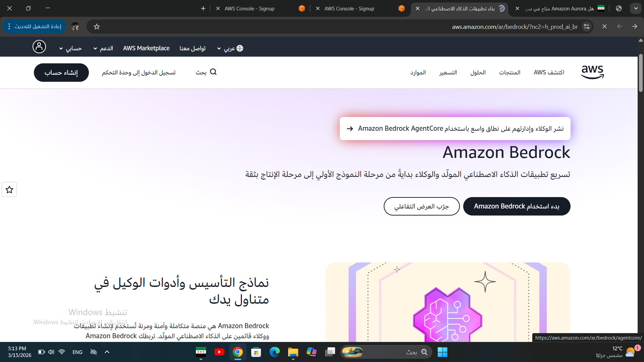Click the AWS logo
The height and width of the screenshot is (362, 644).
pyautogui.click(x=592, y=72)
